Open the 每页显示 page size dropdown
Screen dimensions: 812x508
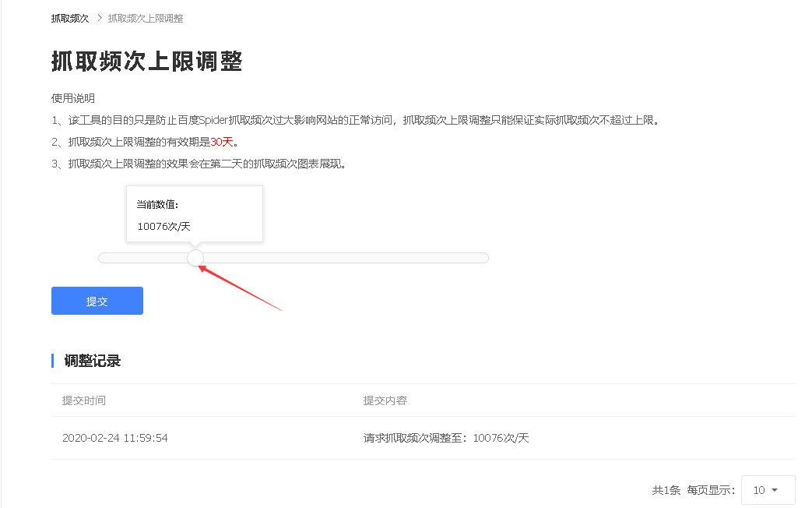click(x=767, y=490)
